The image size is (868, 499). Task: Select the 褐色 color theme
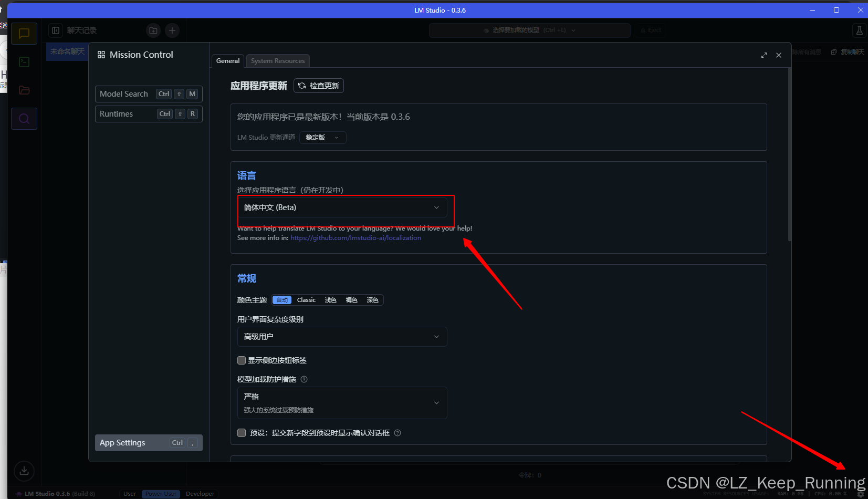(x=351, y=300)
